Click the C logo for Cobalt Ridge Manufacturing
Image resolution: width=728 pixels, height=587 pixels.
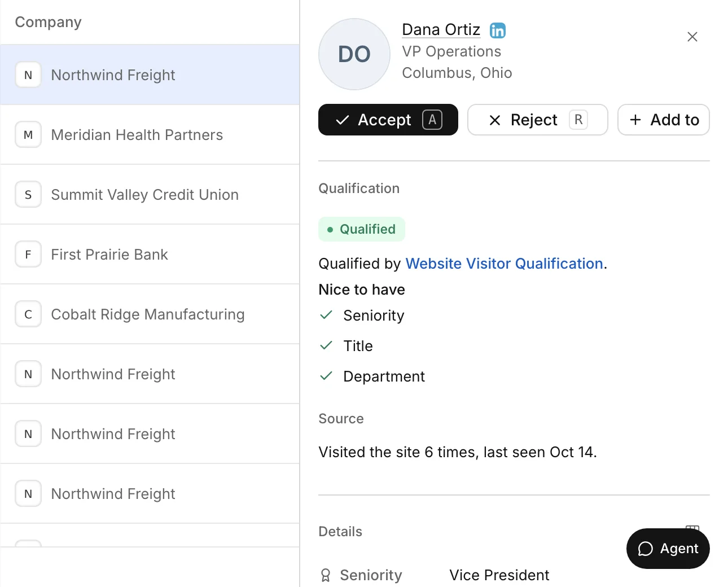coord(28,314)
